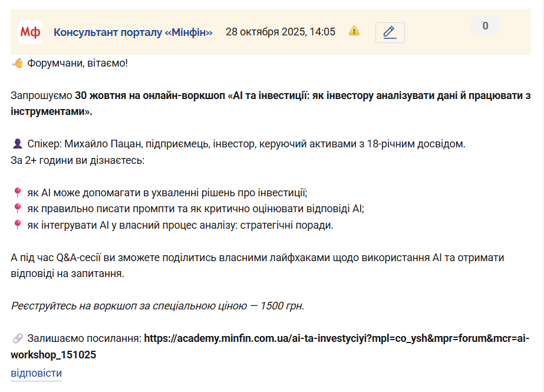Click the italic 1500 грн price line
This screenshot has height=392, width=544.
[x=157, y=306]
